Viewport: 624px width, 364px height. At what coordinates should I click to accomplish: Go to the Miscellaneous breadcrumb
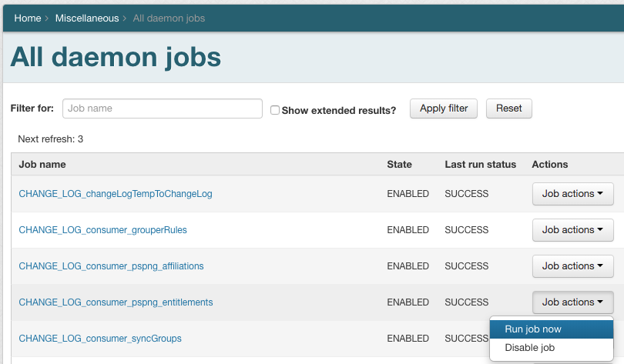click(x=87, y=18)
